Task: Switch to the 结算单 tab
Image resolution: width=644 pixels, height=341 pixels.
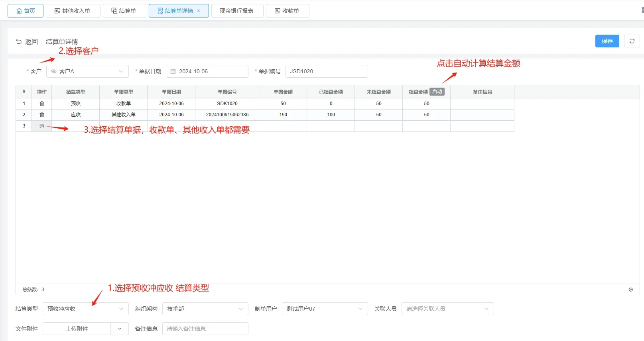Action: pos(124,11)
